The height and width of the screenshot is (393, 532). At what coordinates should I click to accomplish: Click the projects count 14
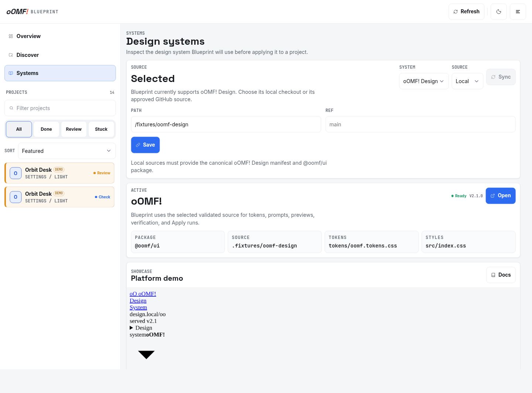tap(112, 92)
